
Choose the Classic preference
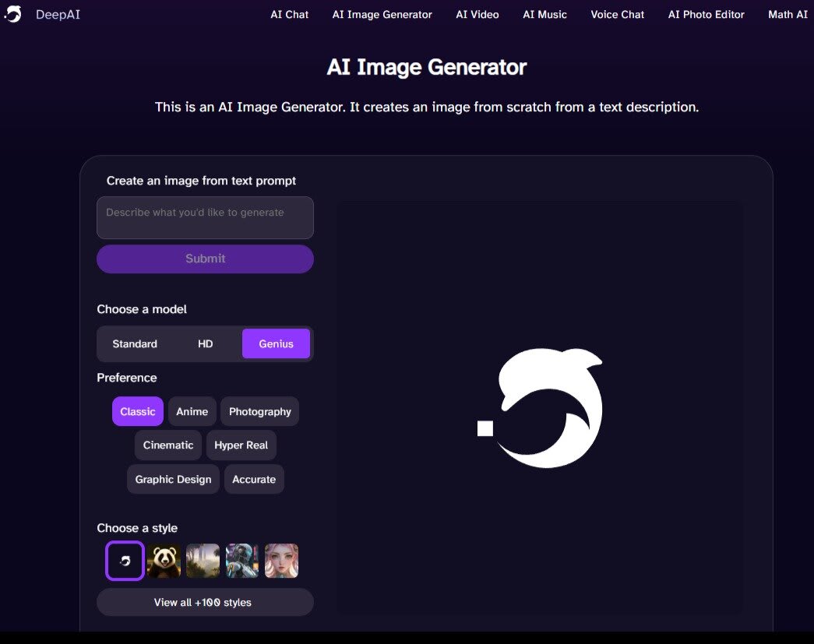[x=138, y=411]
